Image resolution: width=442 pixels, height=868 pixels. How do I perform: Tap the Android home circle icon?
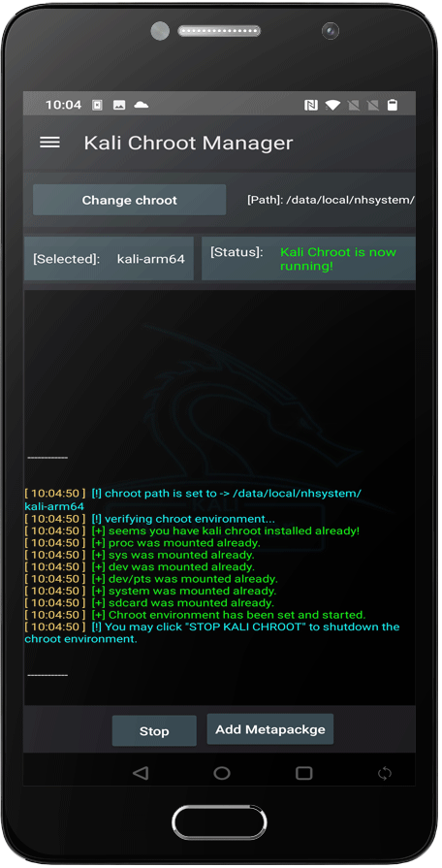(222, 773)
